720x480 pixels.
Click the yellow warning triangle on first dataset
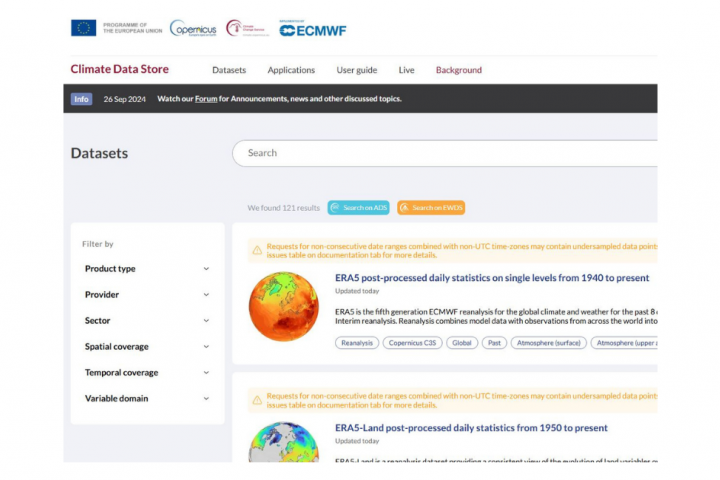257,250
